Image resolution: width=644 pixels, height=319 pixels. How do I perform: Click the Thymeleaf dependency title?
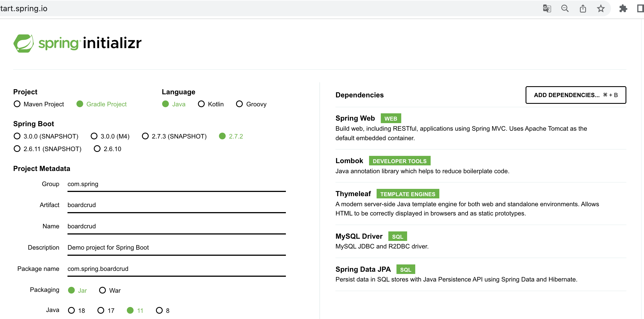[x=353, y=194]
